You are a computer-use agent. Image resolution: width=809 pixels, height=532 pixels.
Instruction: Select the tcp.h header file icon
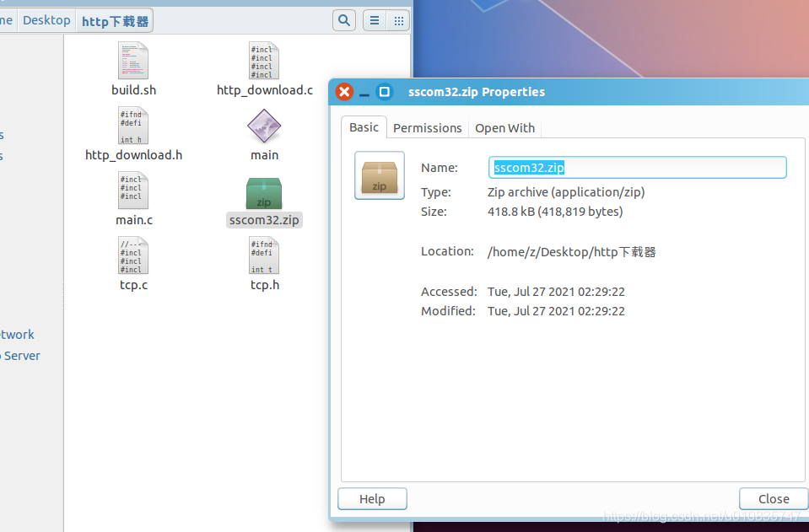264,255
